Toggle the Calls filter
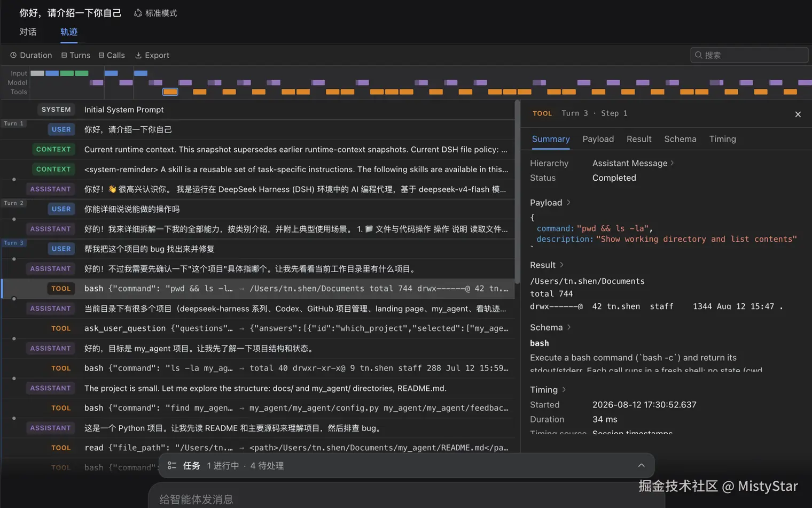This screenshot has height=508, width=812. [x=111, y=55]
